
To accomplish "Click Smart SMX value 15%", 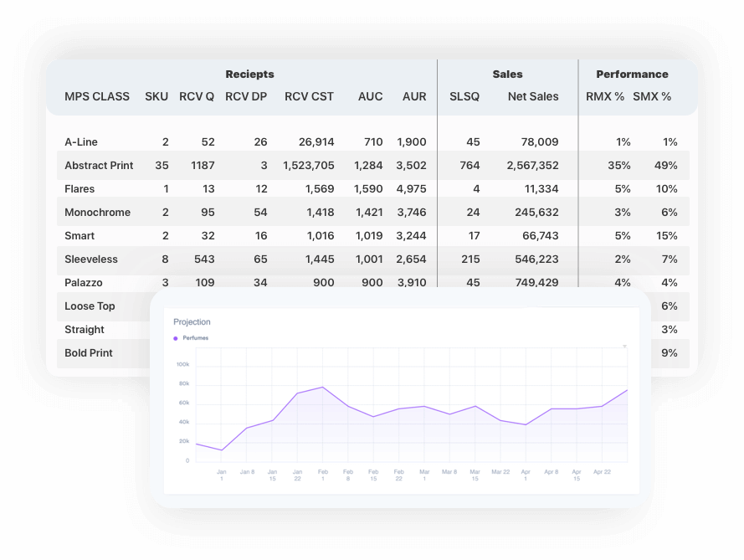I will pos(667,236).
